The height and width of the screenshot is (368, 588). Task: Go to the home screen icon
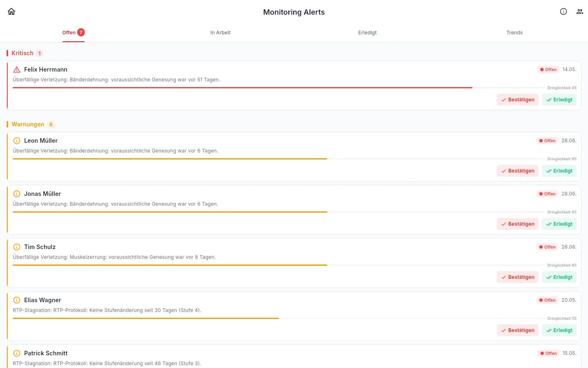coord(11,11)
